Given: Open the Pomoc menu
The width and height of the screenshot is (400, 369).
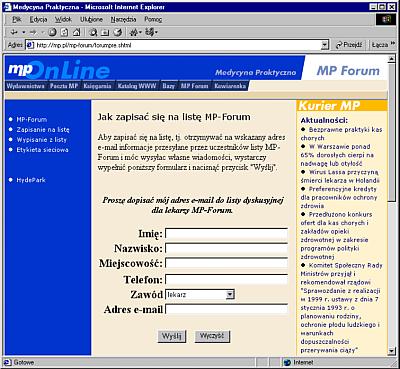Looking at the screenshot, I should click(153, 19).
